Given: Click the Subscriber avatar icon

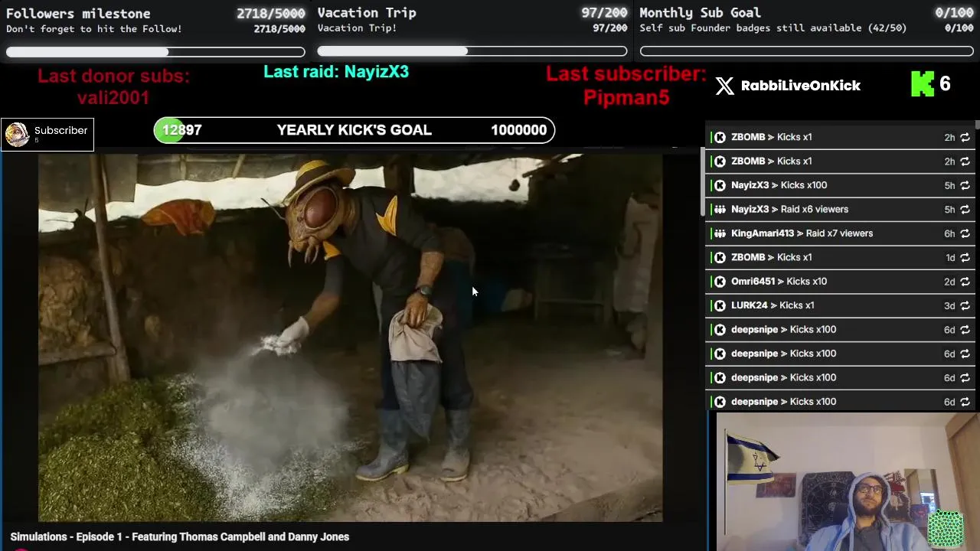Looking at the screenshot, I should click(x=17, y=134).
